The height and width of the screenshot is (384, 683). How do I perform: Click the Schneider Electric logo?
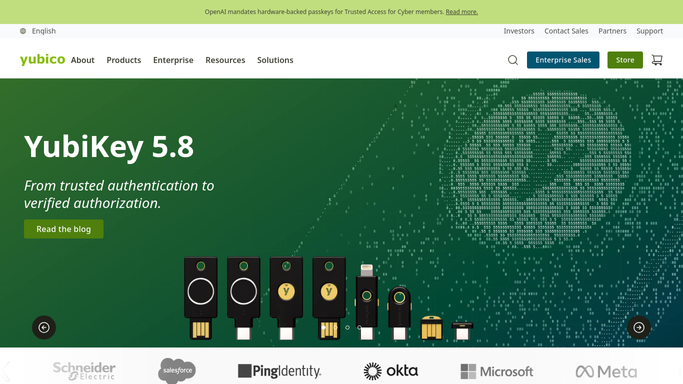tap(84, 371)
